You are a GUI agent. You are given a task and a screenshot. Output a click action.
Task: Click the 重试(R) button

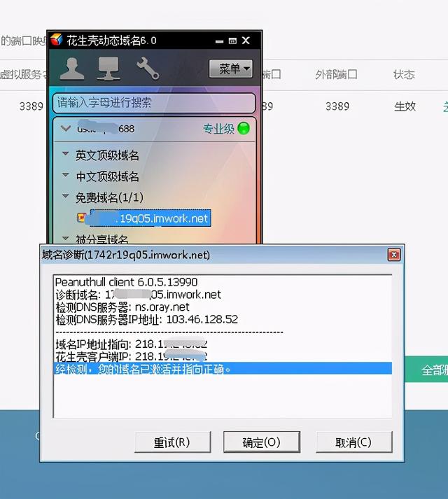(172, 442)
